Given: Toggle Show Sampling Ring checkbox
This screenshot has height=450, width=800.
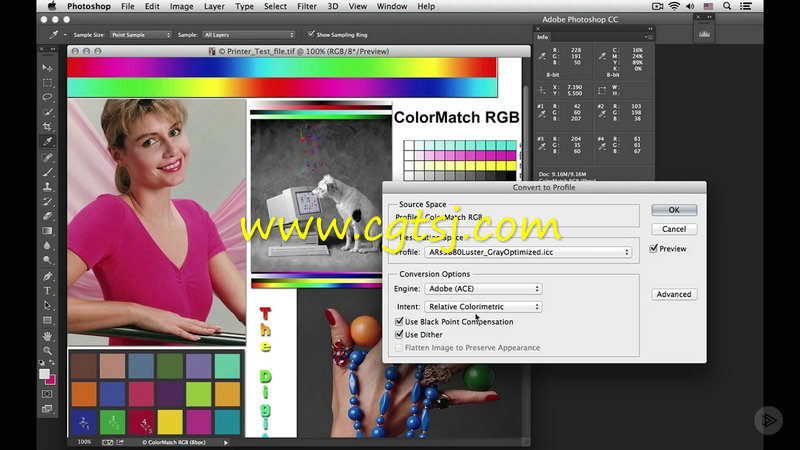Looking at the screenshot, I should pyautogui.click(x=311, y=34).
